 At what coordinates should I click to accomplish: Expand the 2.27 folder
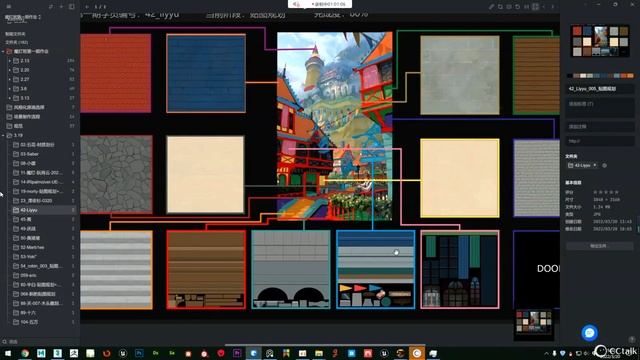(x=10, y=79)
